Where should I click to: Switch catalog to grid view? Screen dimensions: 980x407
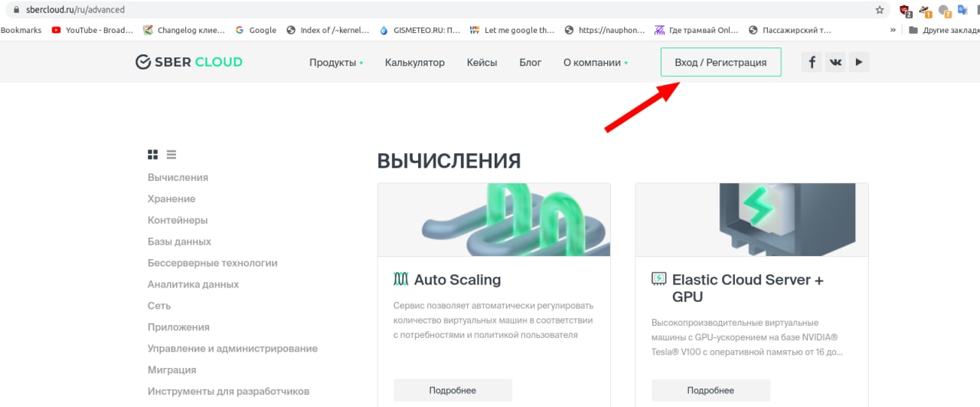(x=152, y=155)
